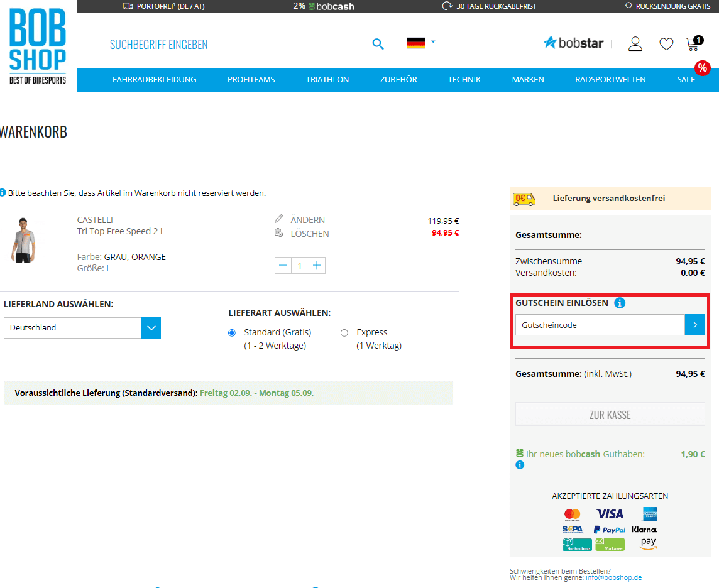Image resolution: width=719 pixels, height=588 pixels.
Task: Click the Gutscheincode input field
Action: point(600,325)
